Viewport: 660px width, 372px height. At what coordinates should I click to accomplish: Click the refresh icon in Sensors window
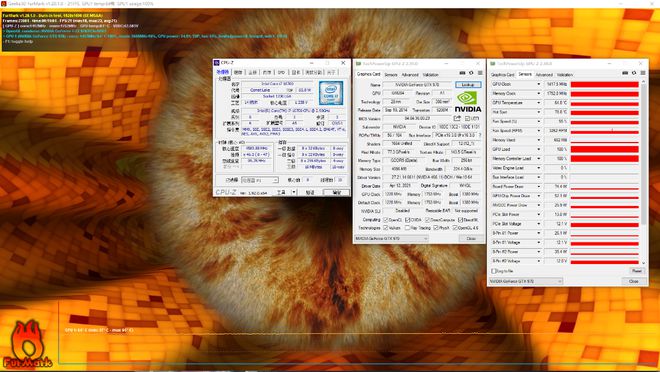tap(634, 73)
